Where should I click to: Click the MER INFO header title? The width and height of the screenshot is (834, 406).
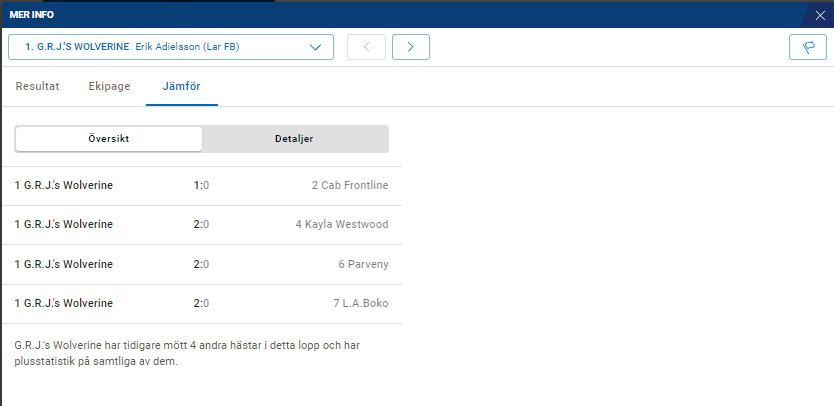[x=31, y=15]
